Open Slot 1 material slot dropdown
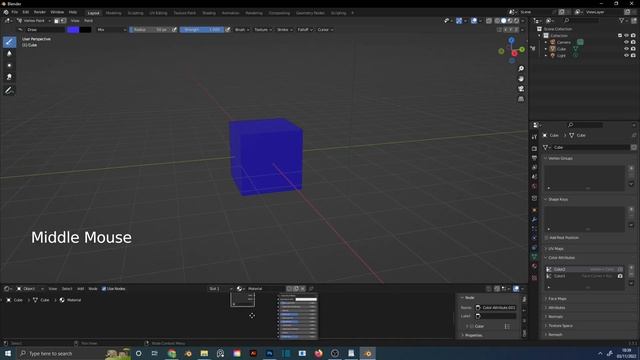Screen dimensions: 640x360 coord(220,289)
